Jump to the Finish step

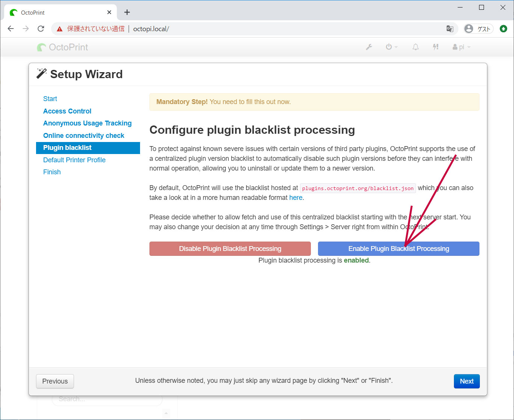pyautogui.click(x=52, y=172)
